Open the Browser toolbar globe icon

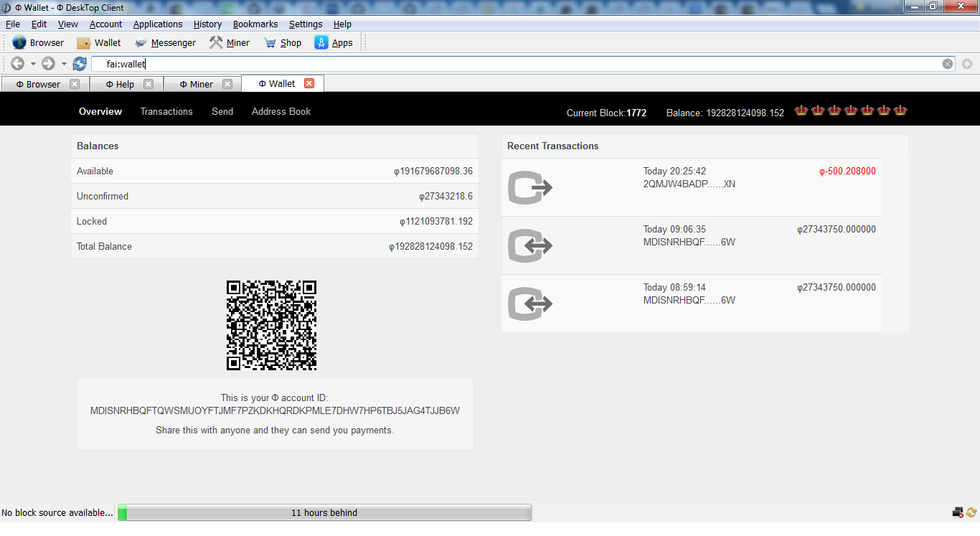coord(19,42)
